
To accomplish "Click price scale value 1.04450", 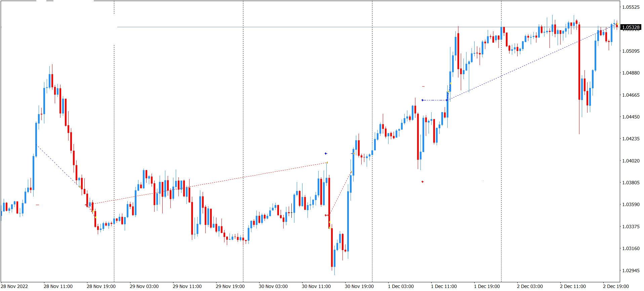I will 631,117.
